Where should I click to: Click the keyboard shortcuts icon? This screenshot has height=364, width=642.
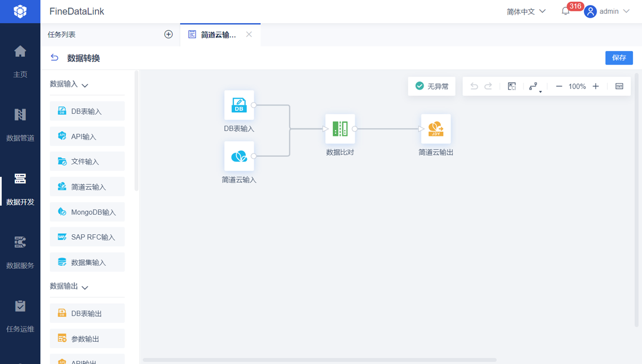619,86
